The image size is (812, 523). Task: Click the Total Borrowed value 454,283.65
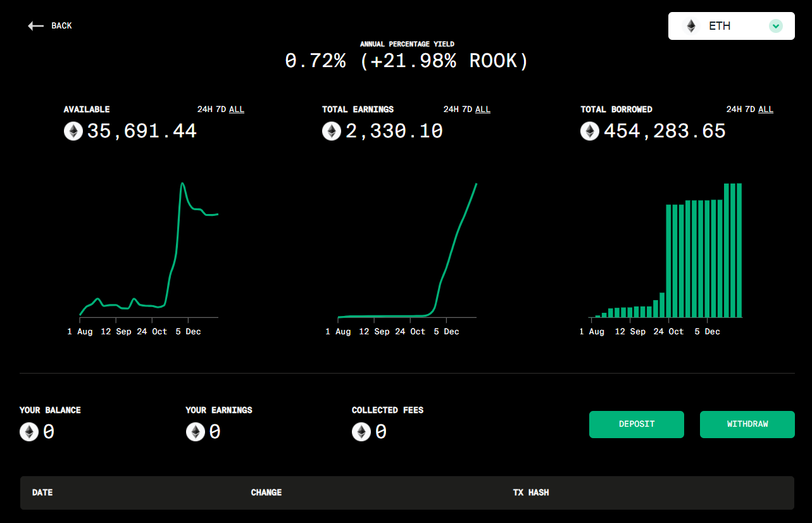click(x=665, y=131)
